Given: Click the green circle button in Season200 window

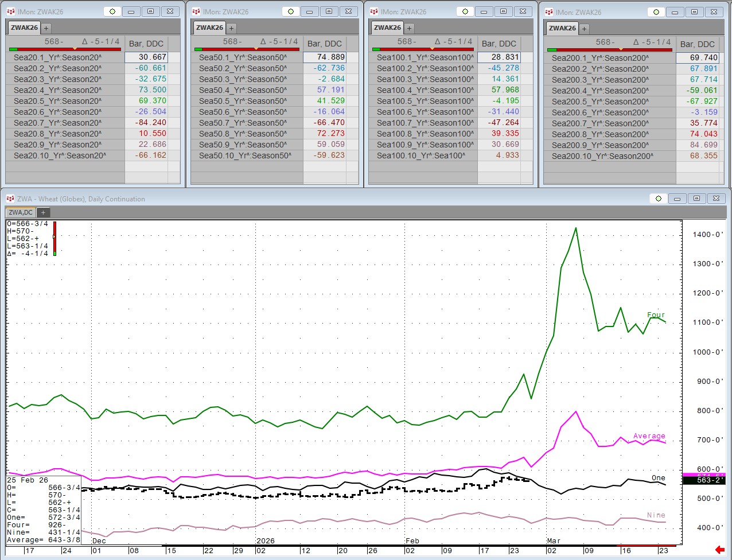Looking at the screenshot, I should point(656,12).
